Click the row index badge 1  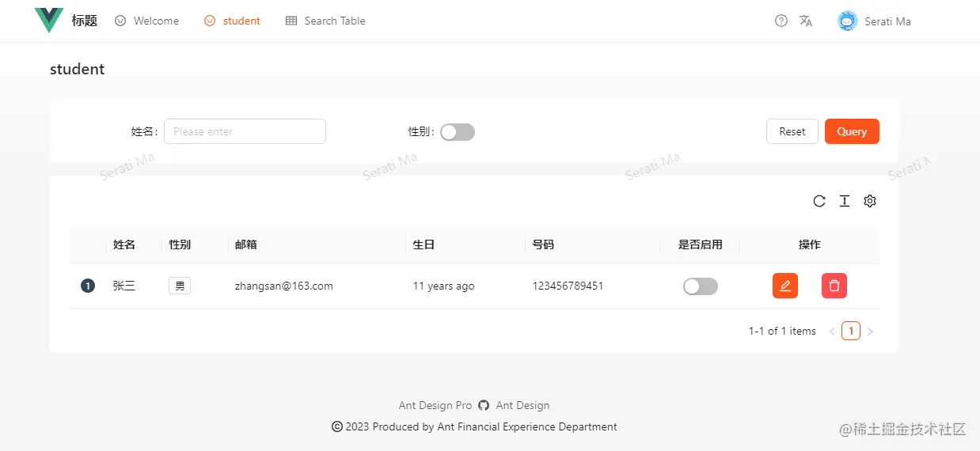pyautogui.click(x=88, y=286)
